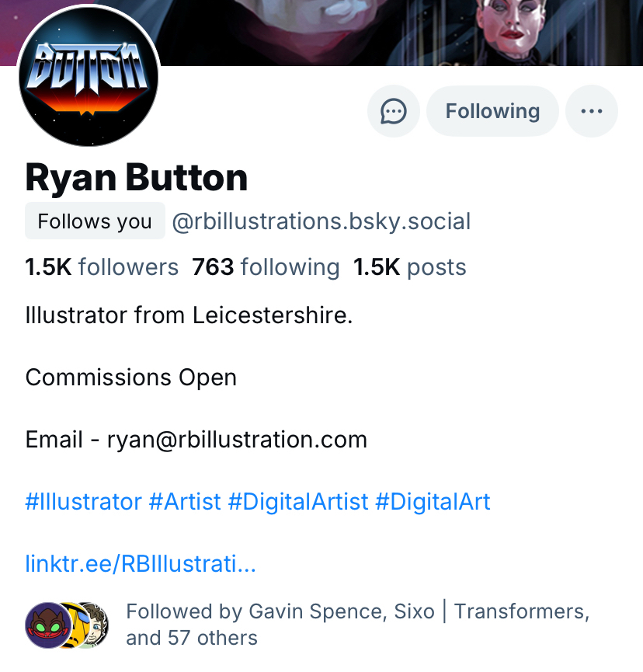Visit the linktr.ee/RBIllustrati link

click(141, 563)
